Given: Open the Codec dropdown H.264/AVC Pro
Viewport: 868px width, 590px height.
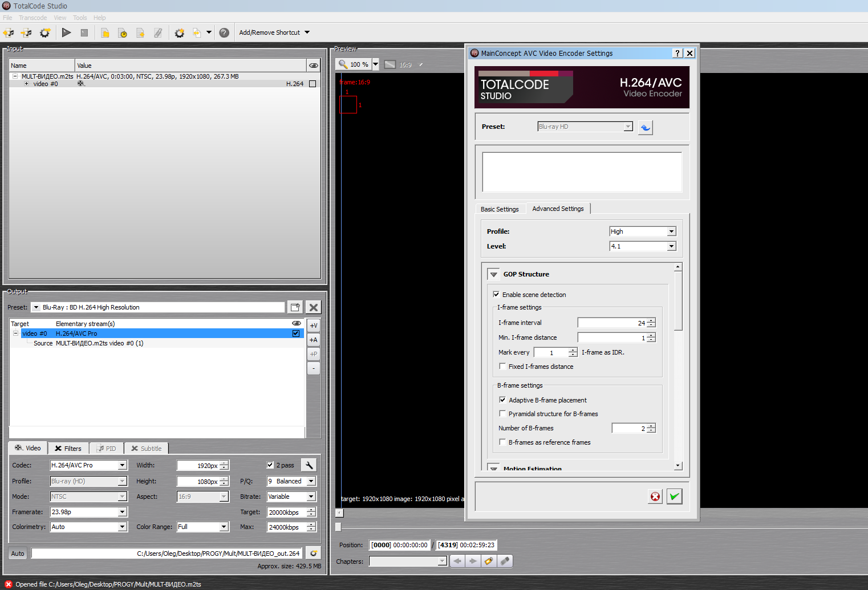Looking at the screenshot, I should (x=88, y=465).
